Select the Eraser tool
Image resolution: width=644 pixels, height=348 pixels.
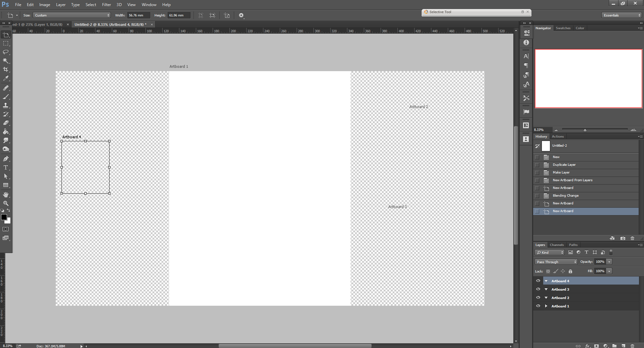(6, 123)
